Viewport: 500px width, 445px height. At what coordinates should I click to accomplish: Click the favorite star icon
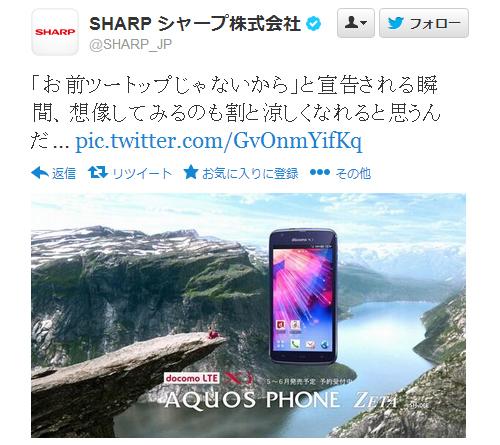tap(191, 173)
